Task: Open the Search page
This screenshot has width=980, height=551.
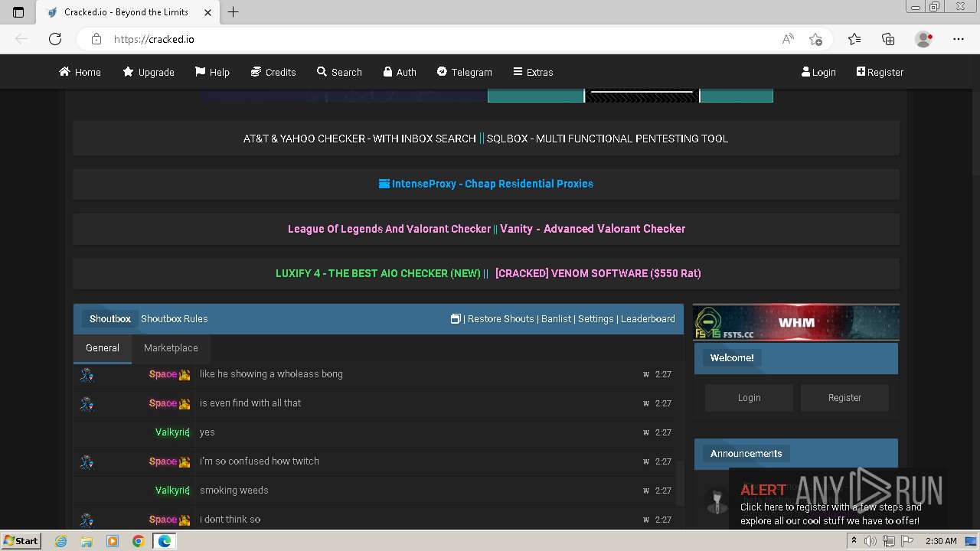Action: (x=339, y=72)
